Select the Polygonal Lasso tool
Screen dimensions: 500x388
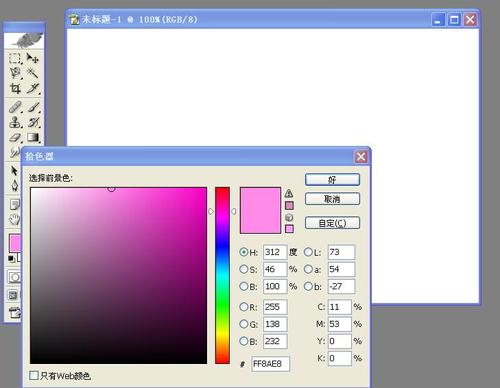pyautogui.click(x=15, y=73)
